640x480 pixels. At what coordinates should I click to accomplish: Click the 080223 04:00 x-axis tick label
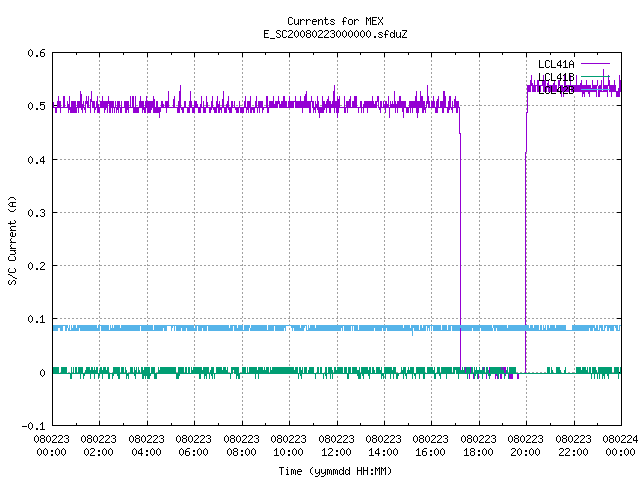(146, 446)
